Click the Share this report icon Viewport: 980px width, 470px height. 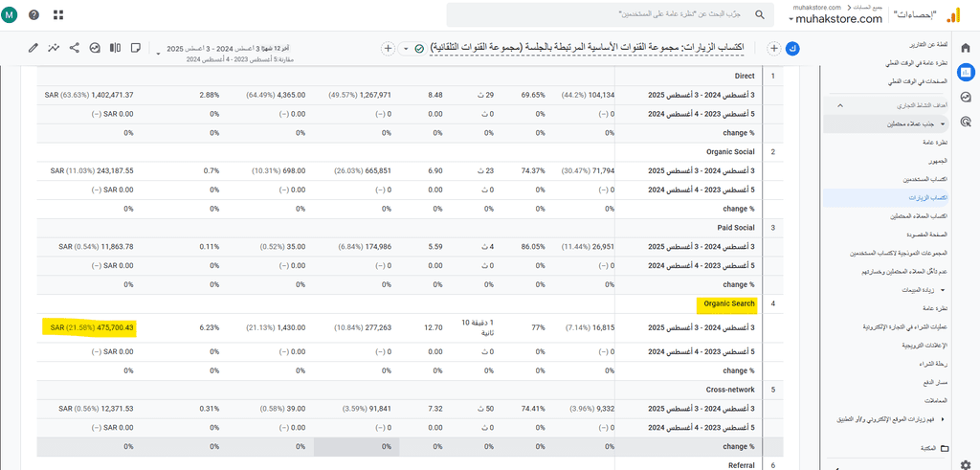75,48
